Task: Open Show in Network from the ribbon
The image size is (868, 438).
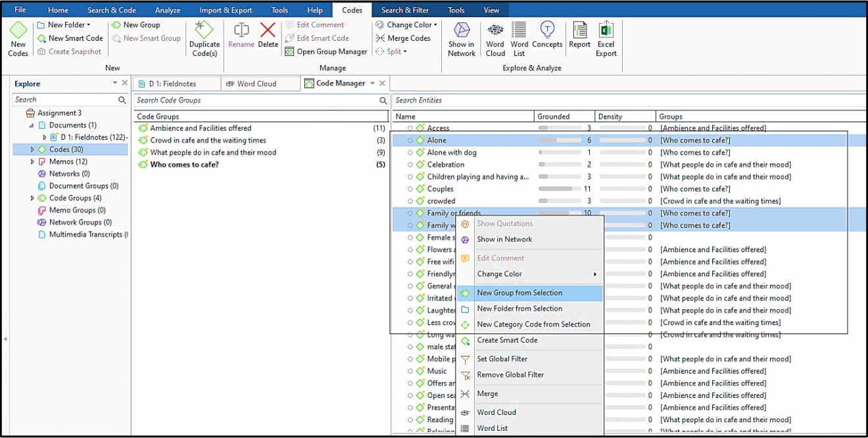Action: point(461,36)
